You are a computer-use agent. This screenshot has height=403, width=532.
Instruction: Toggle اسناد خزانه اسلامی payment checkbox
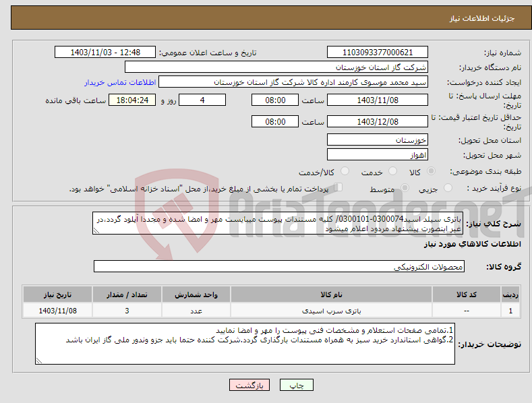tap(338, 187)
